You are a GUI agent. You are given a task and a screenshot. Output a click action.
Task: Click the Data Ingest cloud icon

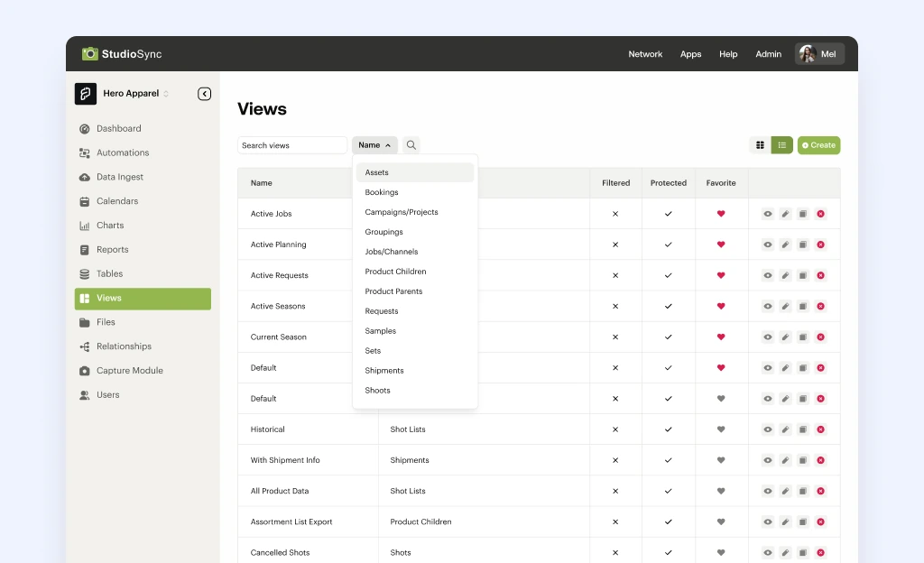84,177
